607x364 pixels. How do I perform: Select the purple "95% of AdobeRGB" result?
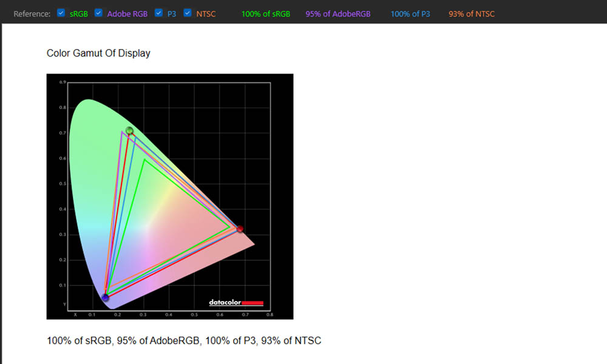(x=338, y=13)
